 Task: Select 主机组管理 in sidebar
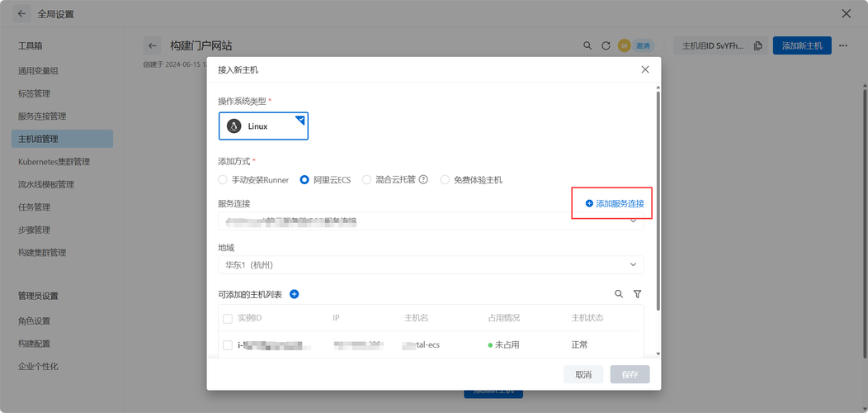(x=62, y=139)
